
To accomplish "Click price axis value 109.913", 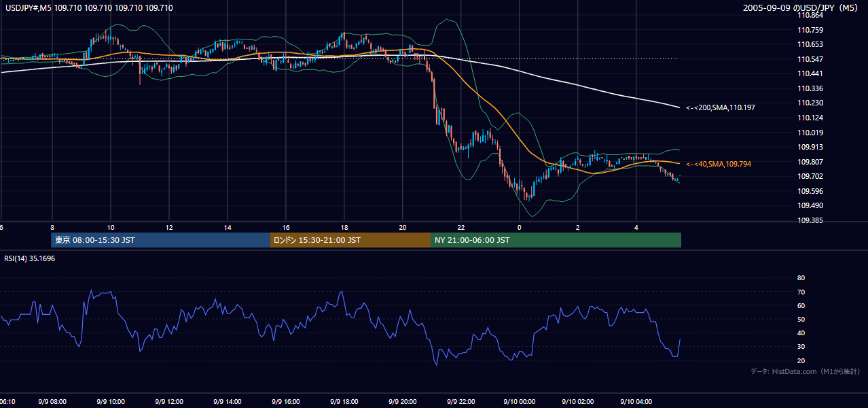I will (811, 147).
